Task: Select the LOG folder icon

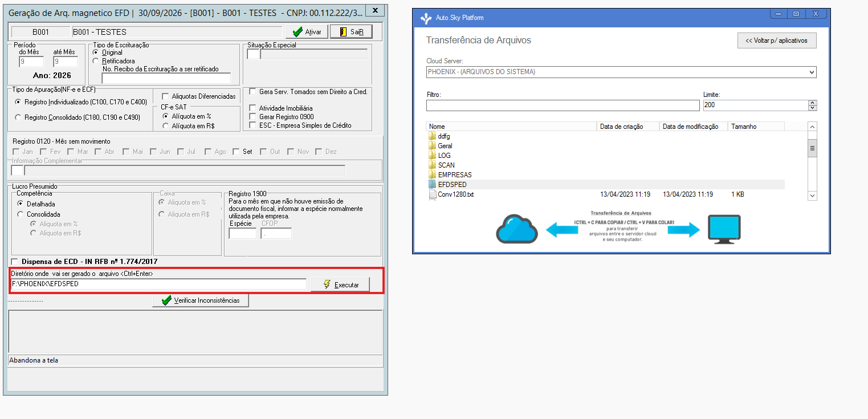Action: tap(432, 156)
